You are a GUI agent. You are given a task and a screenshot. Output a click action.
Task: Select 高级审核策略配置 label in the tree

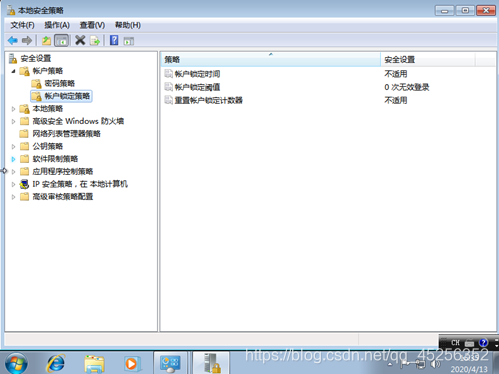click(x=63, y=197)
